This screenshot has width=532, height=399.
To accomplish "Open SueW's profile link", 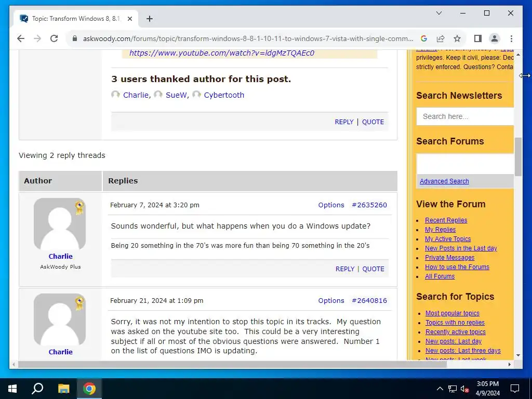I will [176, 95].
